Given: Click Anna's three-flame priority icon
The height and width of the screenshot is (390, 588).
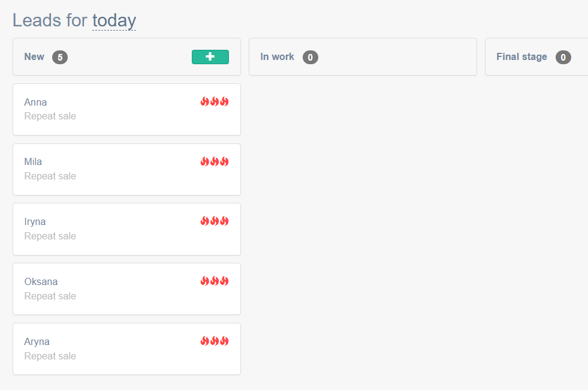Looking at the screenshot, I should (x=215, y=101).
